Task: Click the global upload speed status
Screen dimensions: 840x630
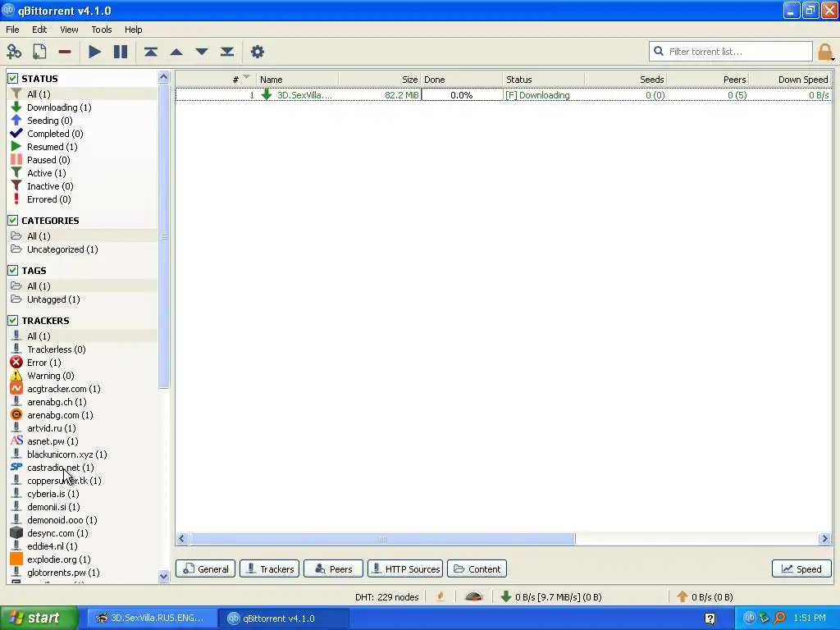Action: 705,597
